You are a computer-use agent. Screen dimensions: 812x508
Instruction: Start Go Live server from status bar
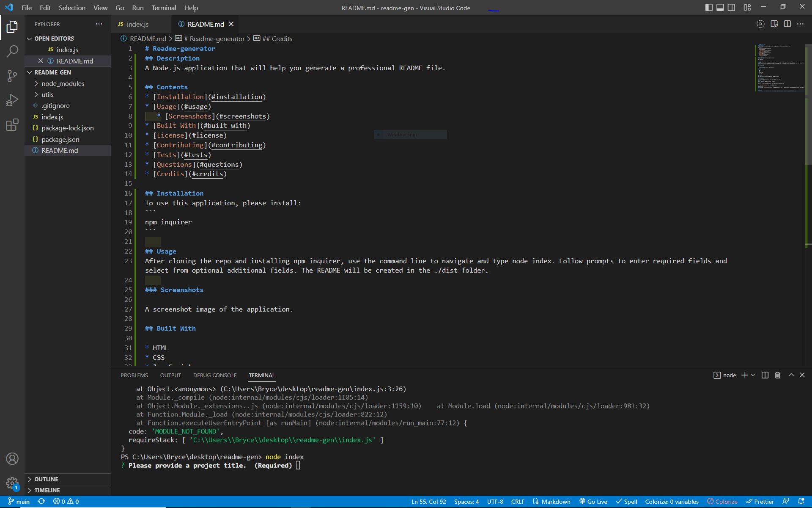593,501
